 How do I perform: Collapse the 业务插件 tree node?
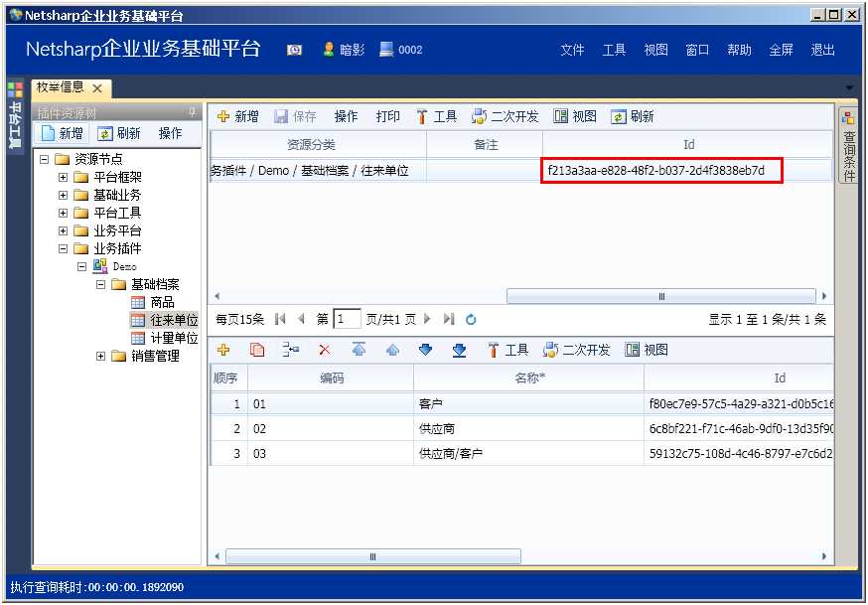pyautogui.click(x=64, y=248)
